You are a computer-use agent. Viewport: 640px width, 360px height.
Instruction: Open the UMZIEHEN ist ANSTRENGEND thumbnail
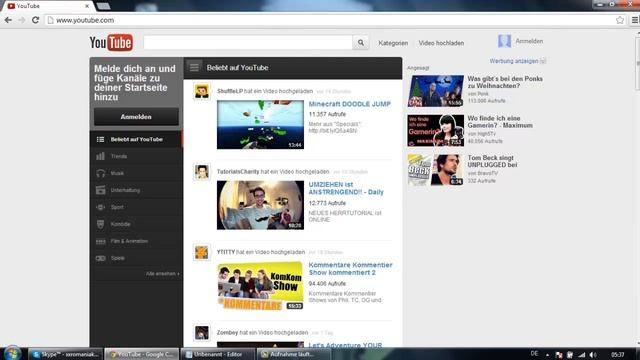(260, 205)
